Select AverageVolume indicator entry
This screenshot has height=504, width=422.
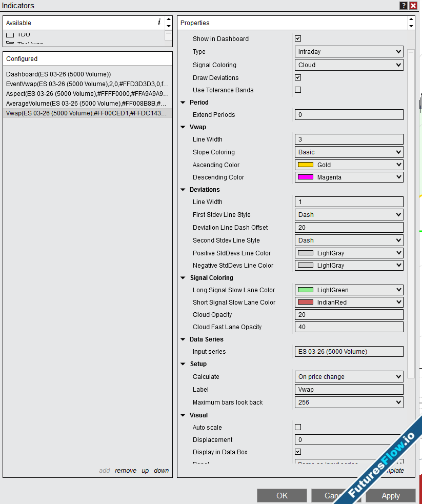tap(87, 104)
